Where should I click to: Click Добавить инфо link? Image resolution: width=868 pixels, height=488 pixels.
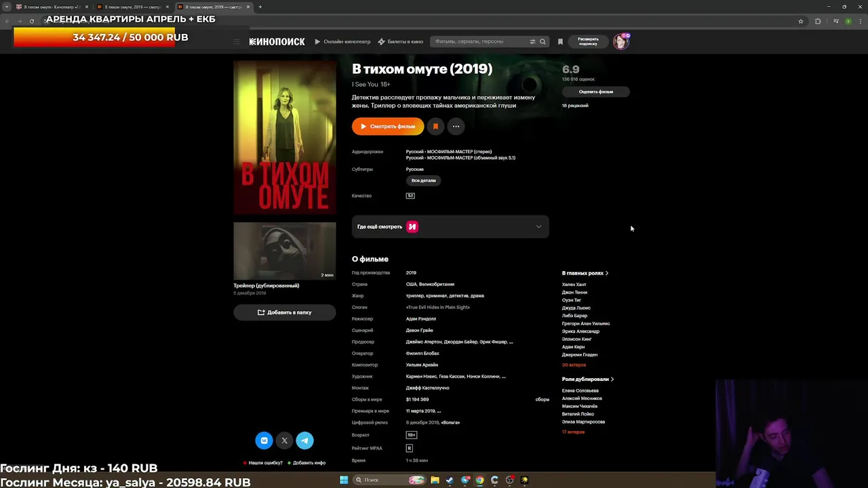click(309, 463)
